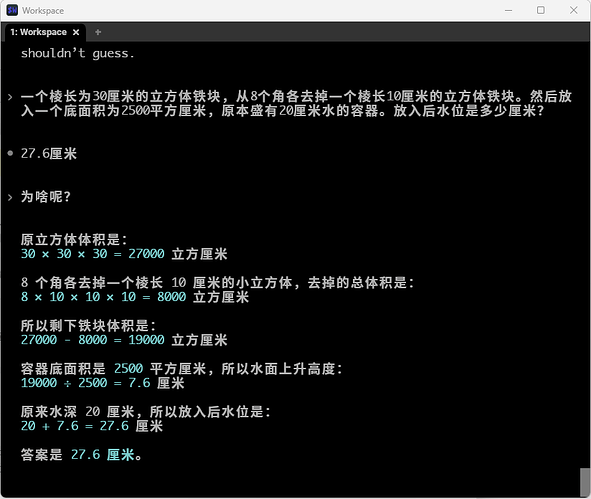Click the prompt chevron before the iron cube question

point(10,97)
